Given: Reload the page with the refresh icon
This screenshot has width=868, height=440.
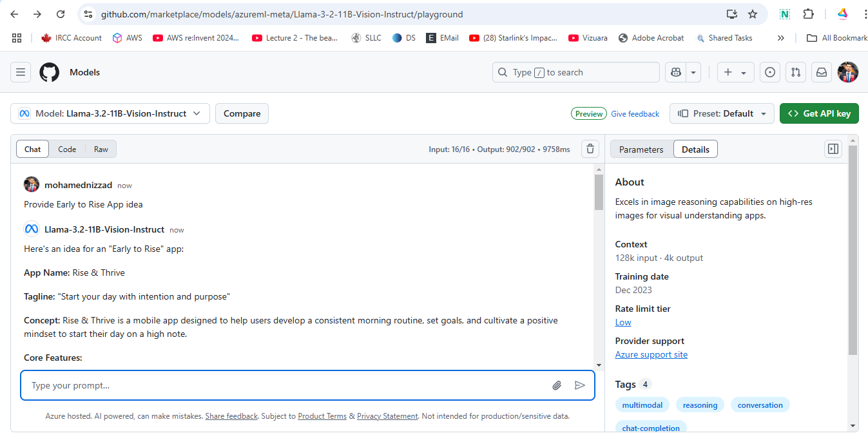Looking at the screenshot, I should [61, 14].
